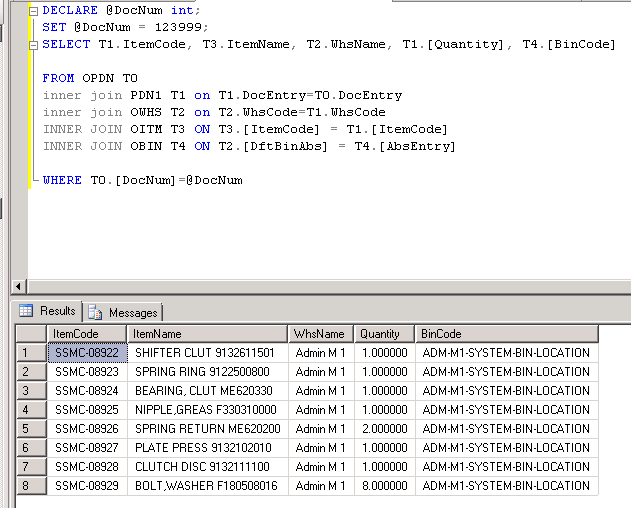Click the Messages tab icon

(95, 312)
